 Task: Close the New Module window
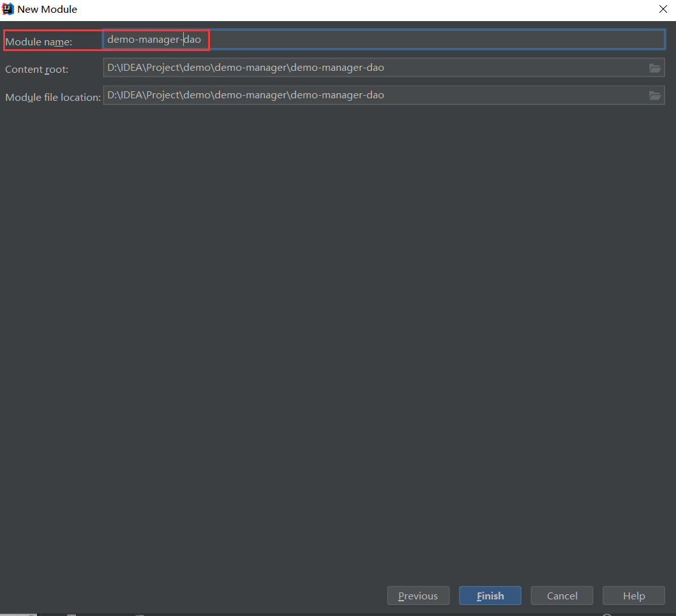[663, 9]
